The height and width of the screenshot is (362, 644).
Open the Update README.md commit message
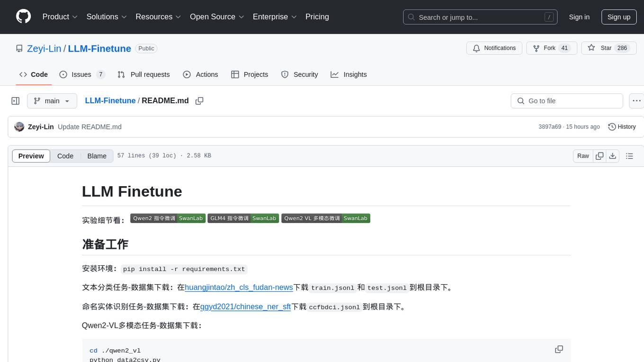tap(89, 127)
